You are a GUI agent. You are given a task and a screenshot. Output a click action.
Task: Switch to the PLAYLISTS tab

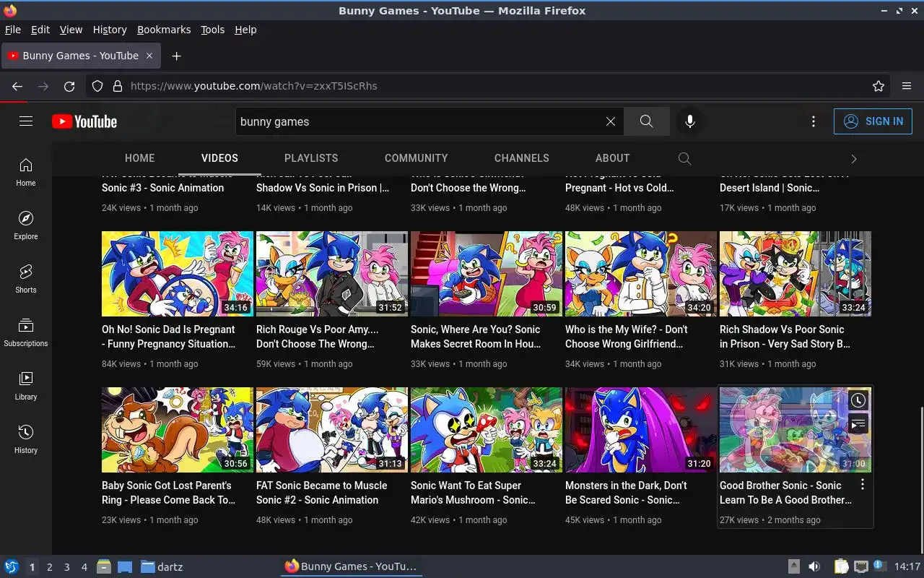311,158
